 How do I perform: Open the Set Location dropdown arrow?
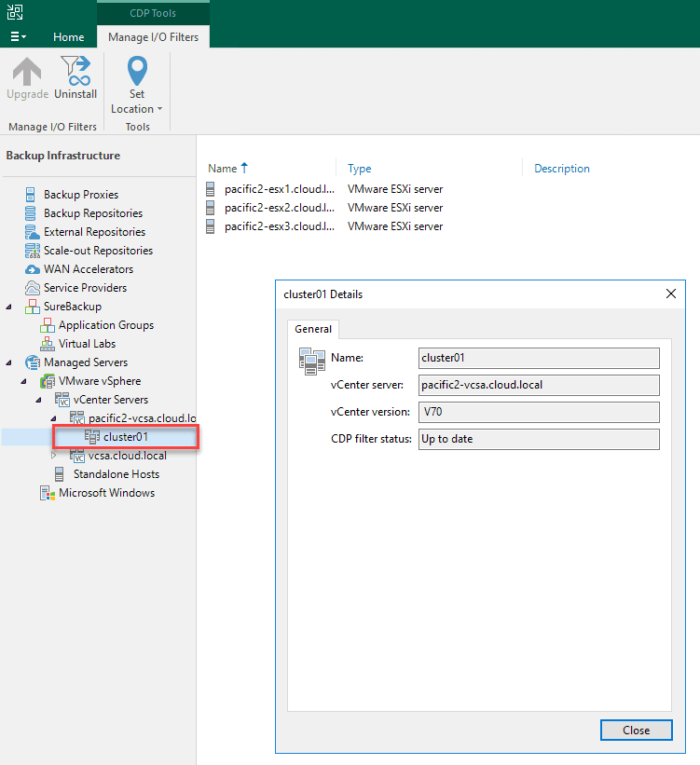click(159, 109)
